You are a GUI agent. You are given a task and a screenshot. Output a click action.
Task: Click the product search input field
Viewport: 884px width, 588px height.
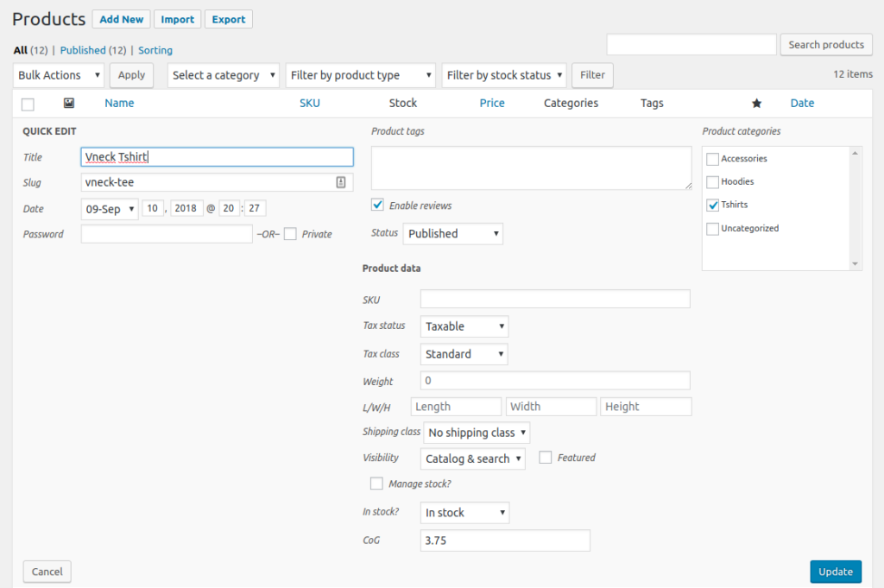pos(691,45)
